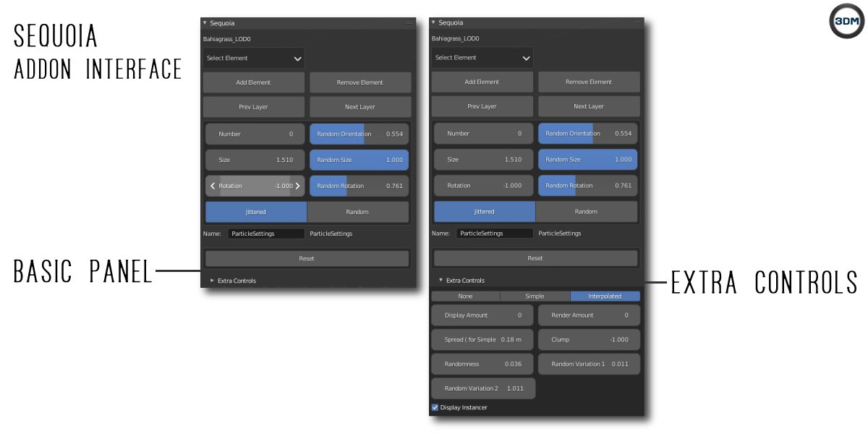Select the Simple child mode tab
The width and height of the screenshot is (868, 434).
[535, 296]
